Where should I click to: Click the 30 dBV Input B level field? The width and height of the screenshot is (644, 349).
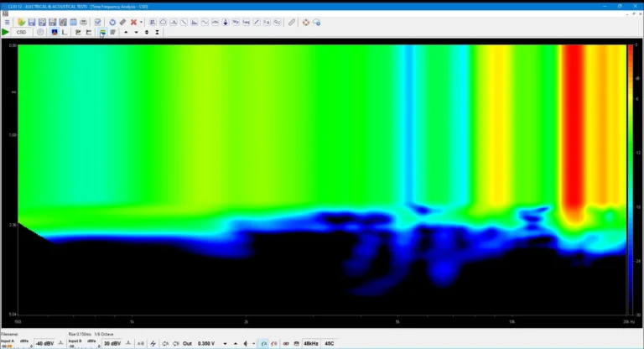click(112, 343)
